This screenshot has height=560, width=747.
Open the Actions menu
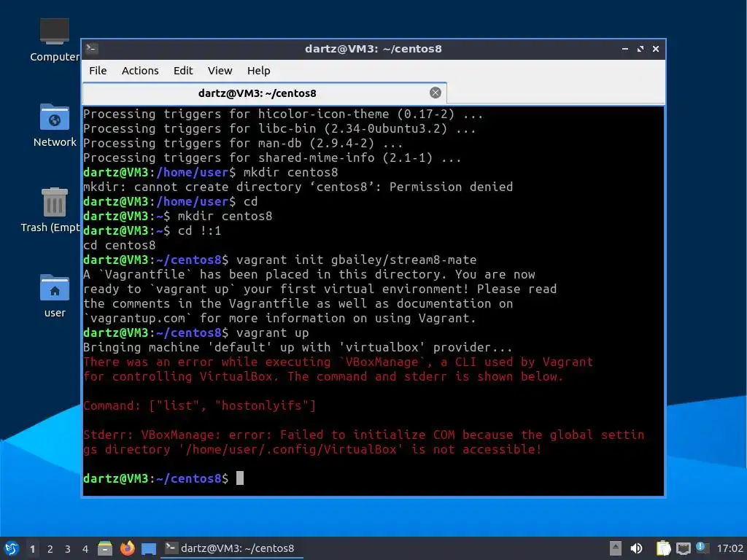[140, 71]
